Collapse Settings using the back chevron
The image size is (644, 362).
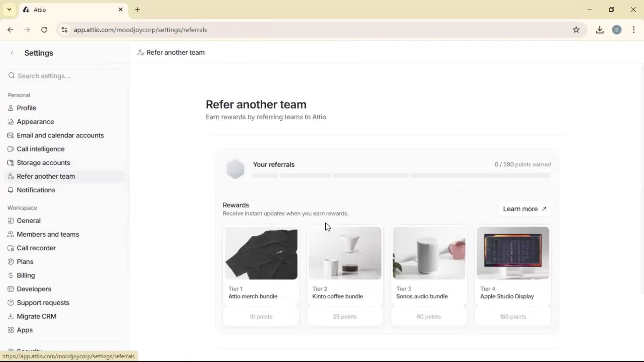(x=12, y=53)
